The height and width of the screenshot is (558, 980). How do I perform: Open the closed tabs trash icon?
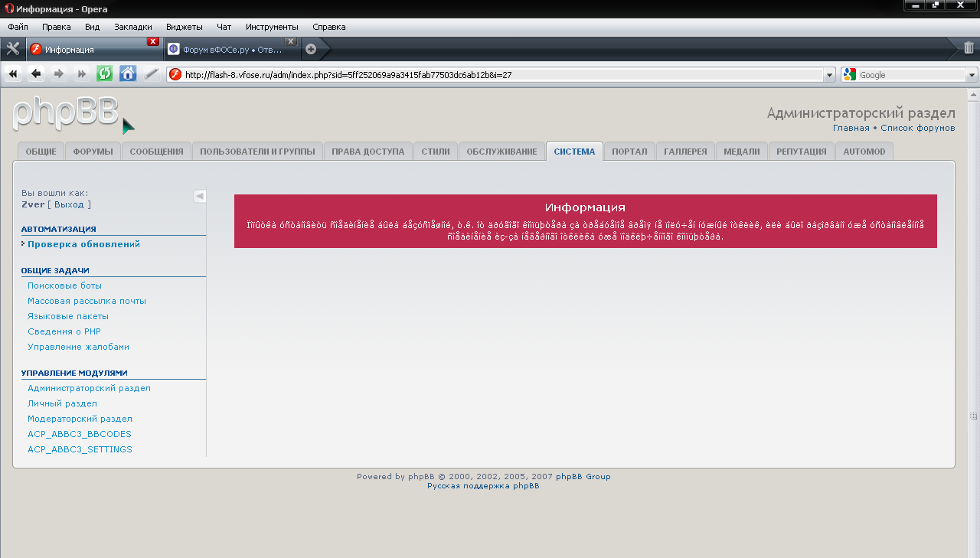click(969, 48)
